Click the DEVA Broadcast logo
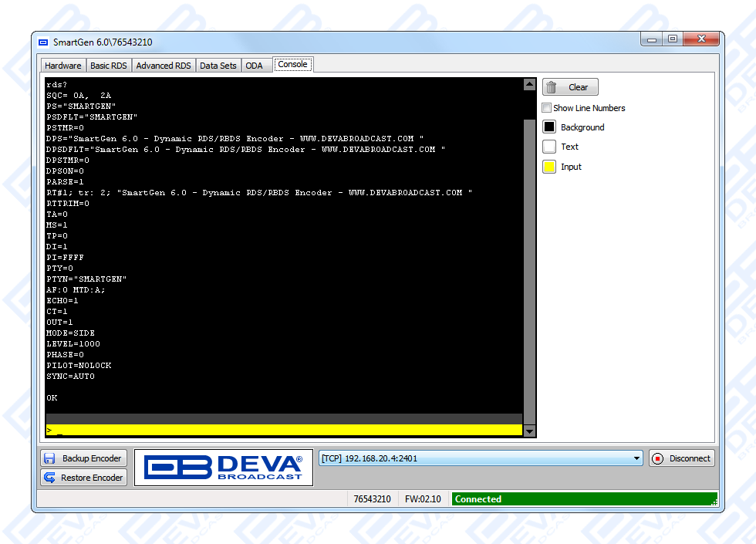 coord(224,468)
